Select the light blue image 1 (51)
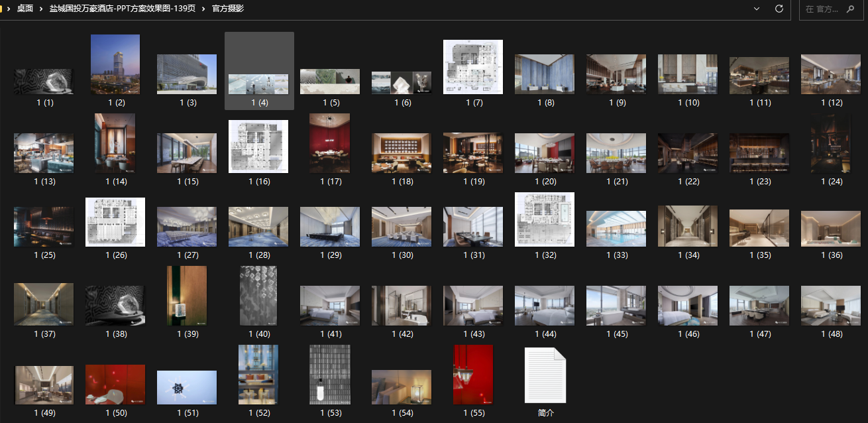Image resolution: width=868 pixels, height=423 pixels. pos(187,387)
